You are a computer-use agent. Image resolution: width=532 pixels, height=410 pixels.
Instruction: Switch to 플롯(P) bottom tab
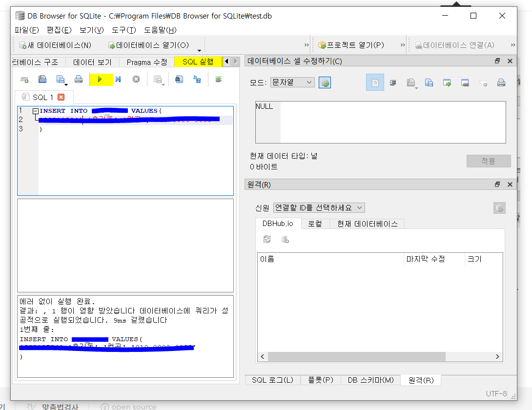click(321, 380)
